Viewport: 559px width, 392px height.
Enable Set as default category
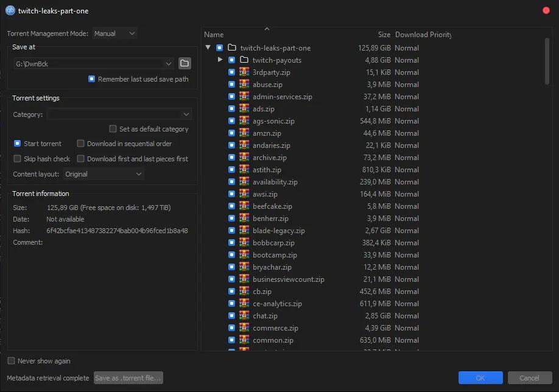click(113, 128)
